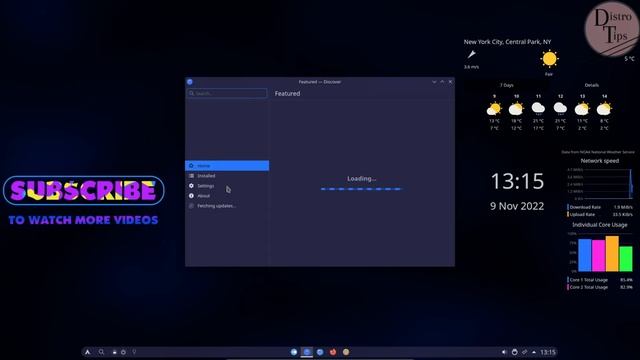Switch to the 7 Days weather tab
Viewport: 640px width, 360px height.
click(x=507, y=85)
